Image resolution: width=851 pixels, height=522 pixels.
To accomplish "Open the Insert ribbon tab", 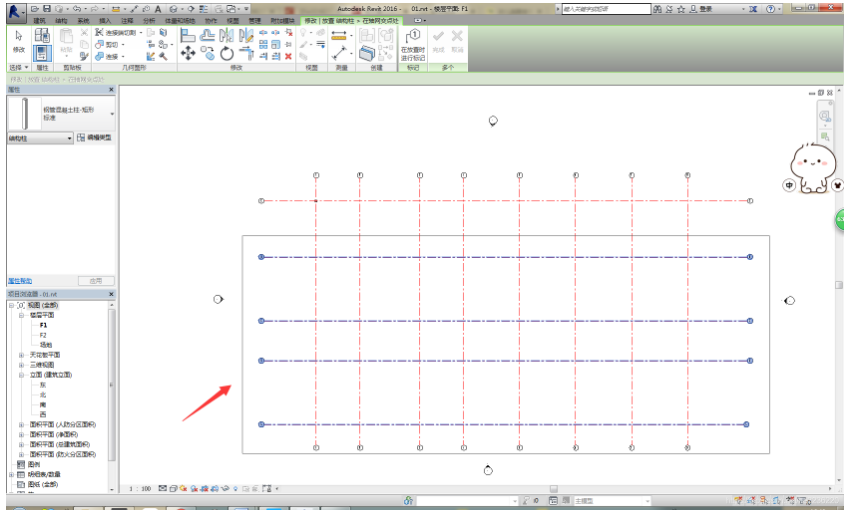I will click(x=105, y=21).
